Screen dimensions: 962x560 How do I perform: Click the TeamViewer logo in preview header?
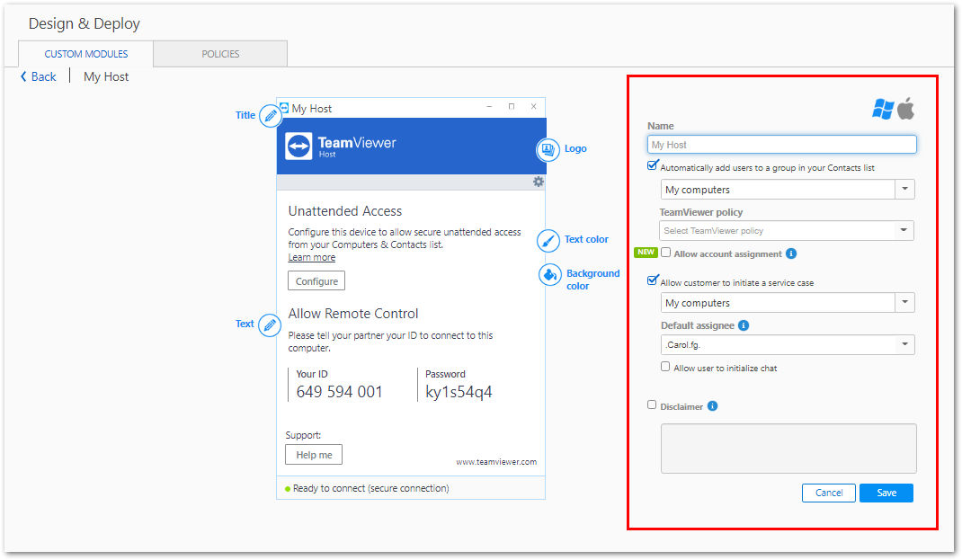(x=298, y=146)
